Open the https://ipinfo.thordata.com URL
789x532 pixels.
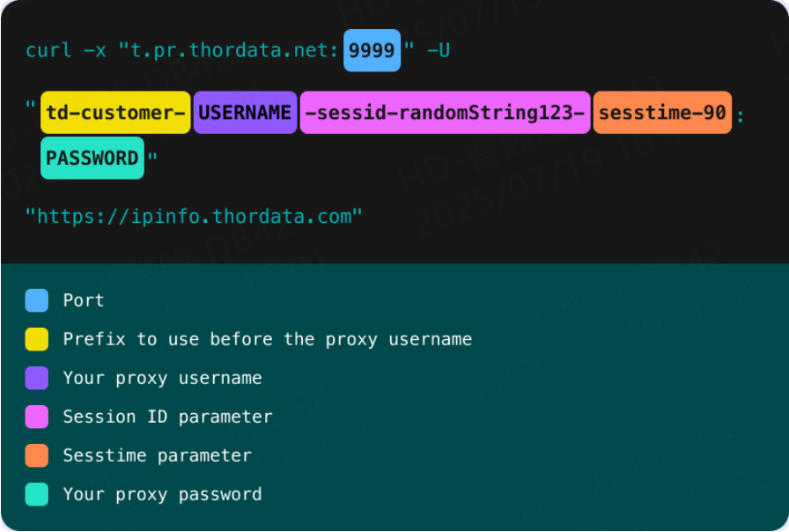(x=194, y=216)
